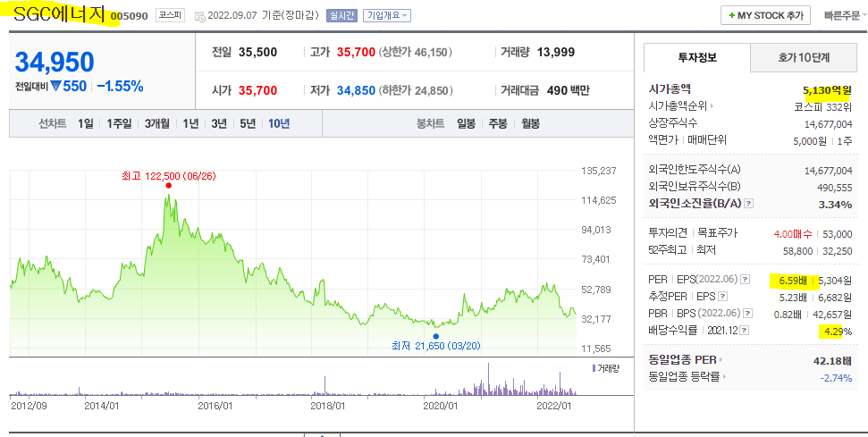Screen dimensions: 868x437
Task: Click the help icon beside PER EPS(2022.06)
Action: (x=746, y=280)
